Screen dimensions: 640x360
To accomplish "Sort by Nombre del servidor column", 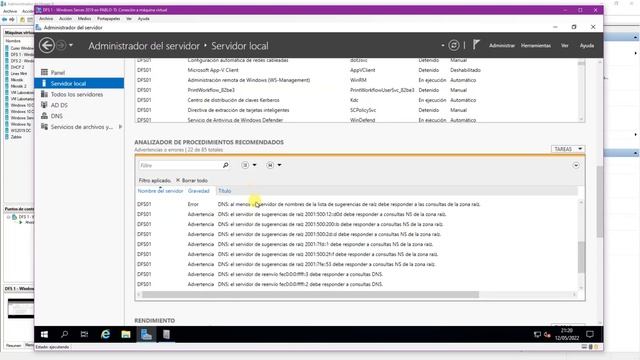I will 160,191.
